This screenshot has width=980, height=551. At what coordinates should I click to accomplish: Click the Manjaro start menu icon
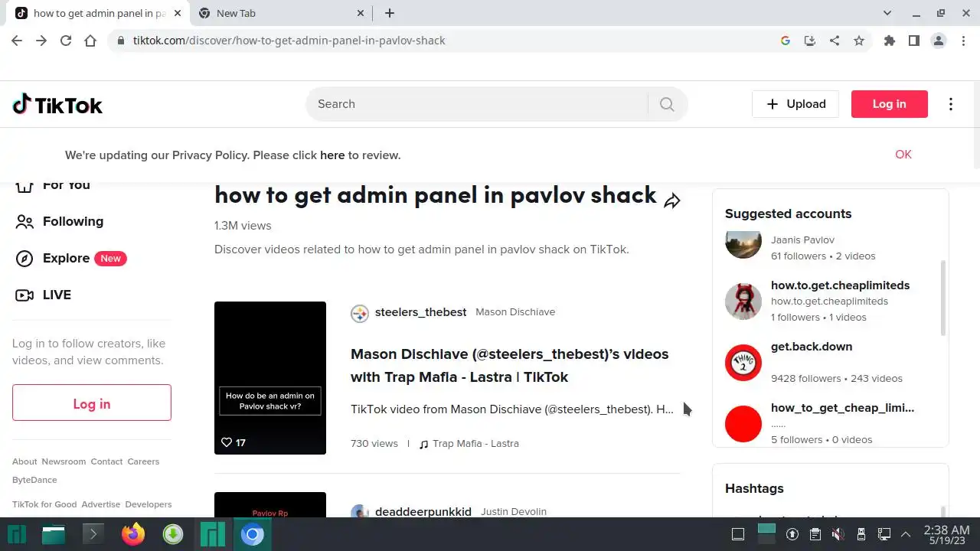coord(17,534)
